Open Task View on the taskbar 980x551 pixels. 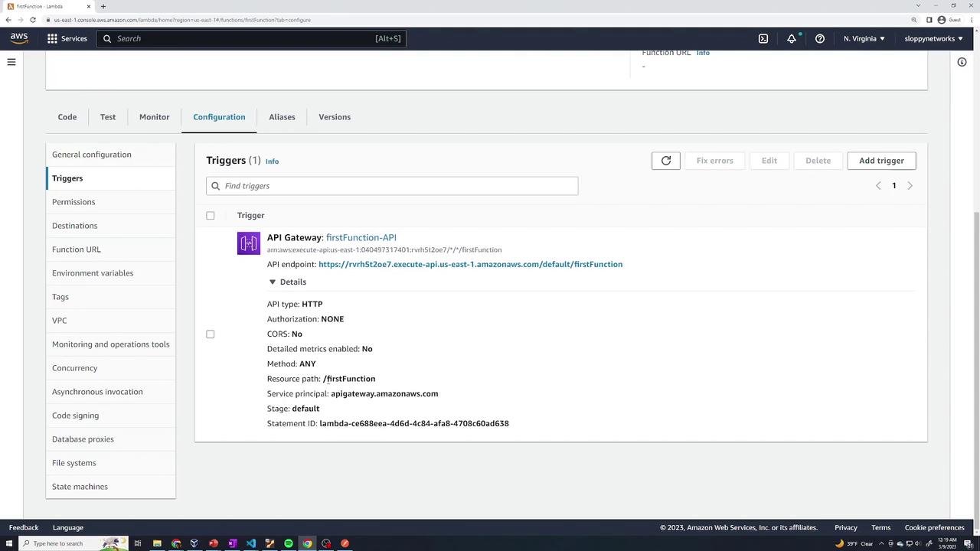[x=138, y=543]
